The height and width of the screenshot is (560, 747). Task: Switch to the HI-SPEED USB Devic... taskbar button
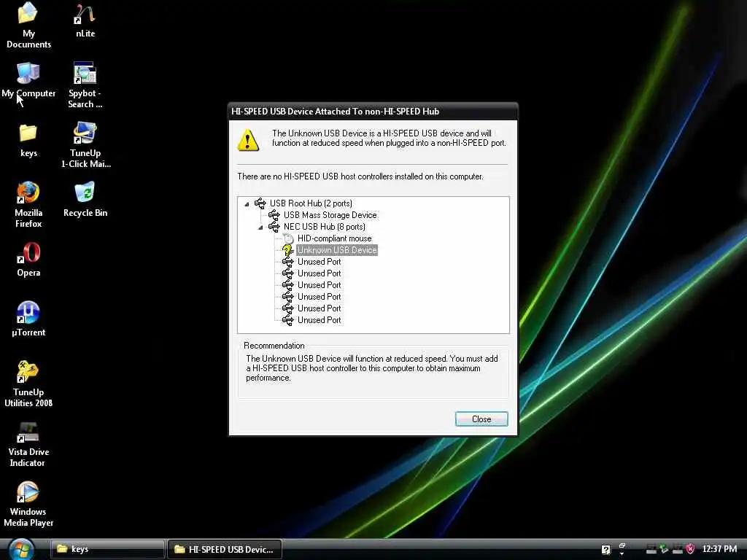(225, 549)
